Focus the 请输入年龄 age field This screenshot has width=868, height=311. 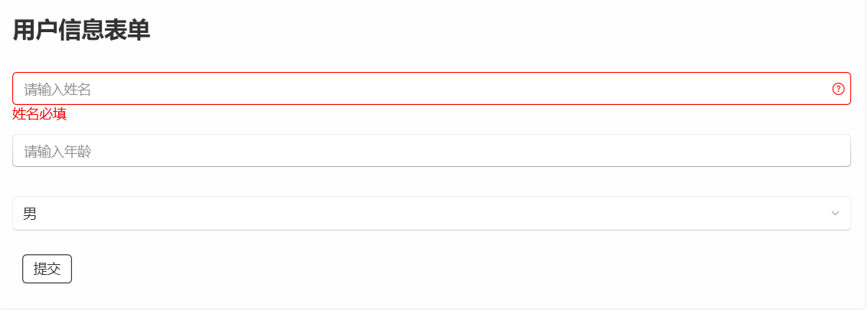[431, 150]
